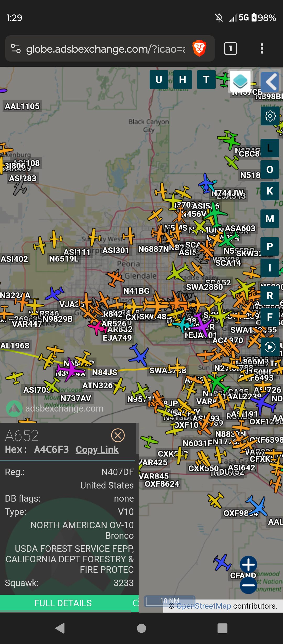Toggle the O button on map
Viewport: 283px width, 644px height.
(x=270, y=170)
